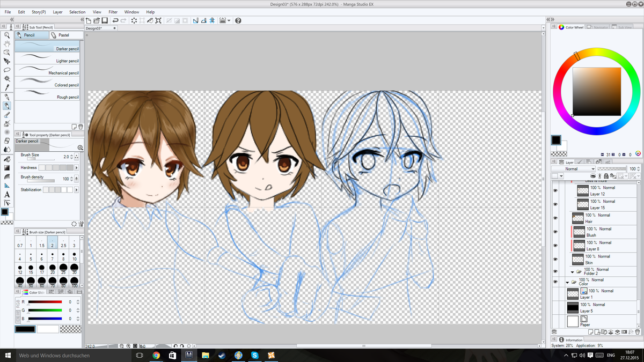Collapse the Folder 2 layer folder
Screen dimensions: 644x362
point(573,272)
